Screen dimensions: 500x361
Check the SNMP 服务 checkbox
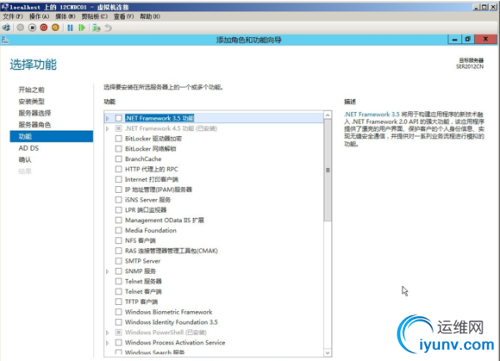(118, 271)
